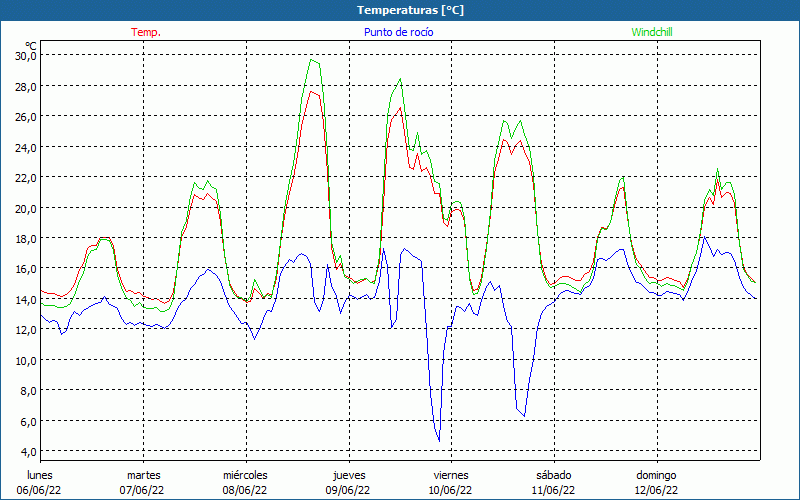
Task: Click the blue Punto de rocío legend label
Action: click(x=398, y=32)
